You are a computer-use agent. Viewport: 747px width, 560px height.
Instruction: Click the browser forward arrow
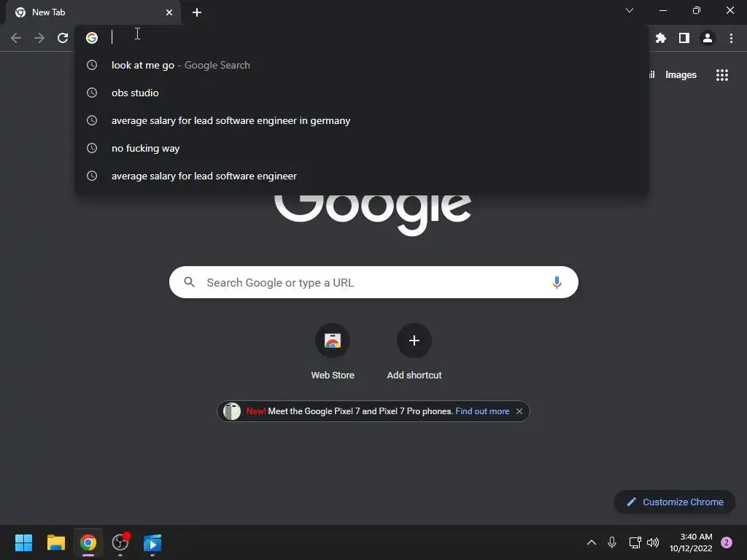coord(39,38)
